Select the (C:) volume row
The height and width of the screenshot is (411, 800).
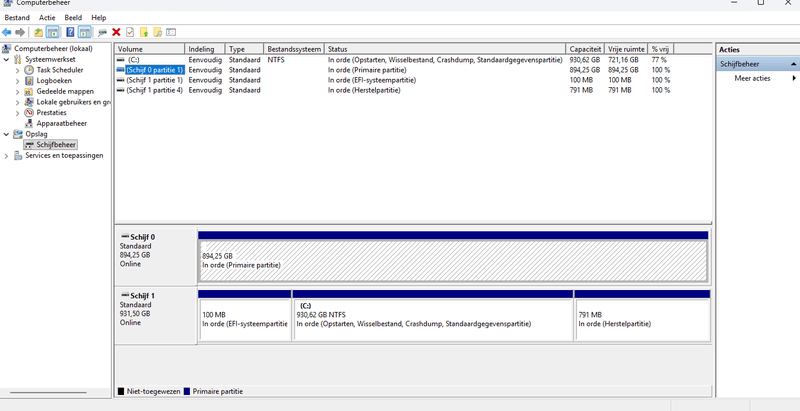click(395, 60)
